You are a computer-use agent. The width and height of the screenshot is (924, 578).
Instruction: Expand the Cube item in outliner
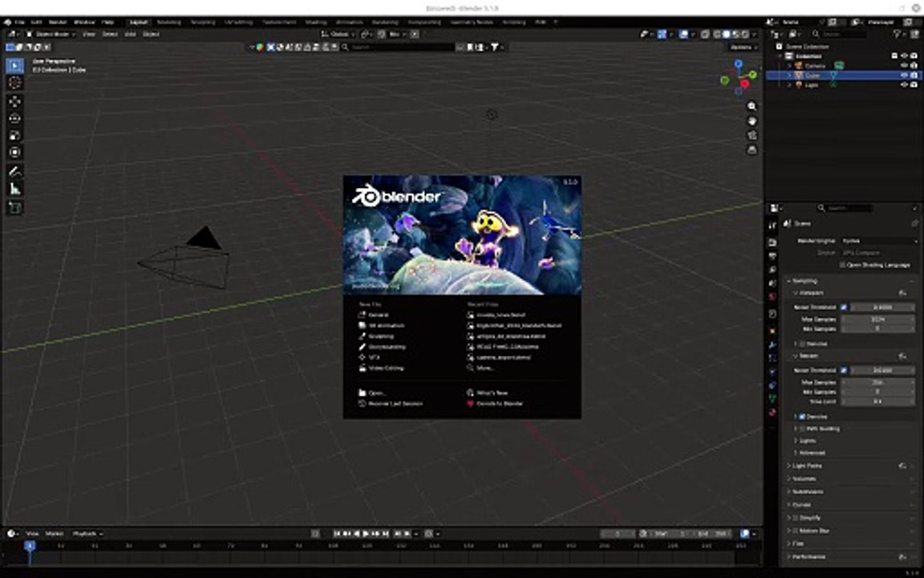click(790, 75)
